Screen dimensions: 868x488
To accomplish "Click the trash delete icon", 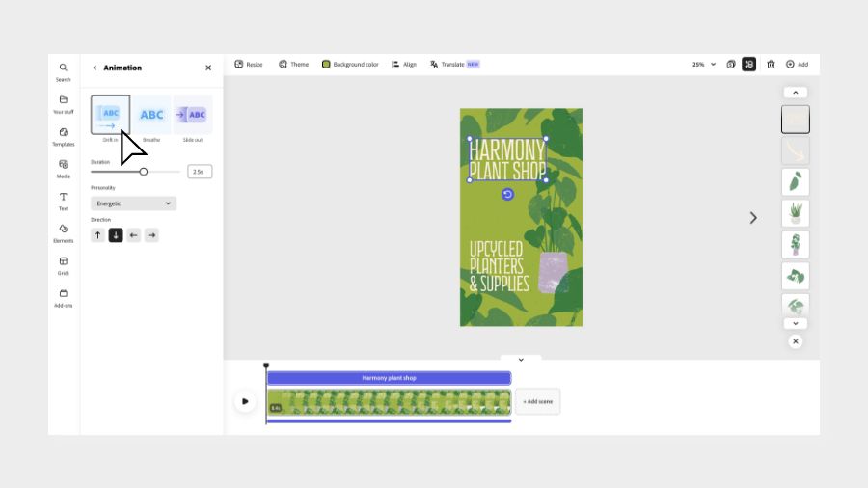I will coord(771,65).
